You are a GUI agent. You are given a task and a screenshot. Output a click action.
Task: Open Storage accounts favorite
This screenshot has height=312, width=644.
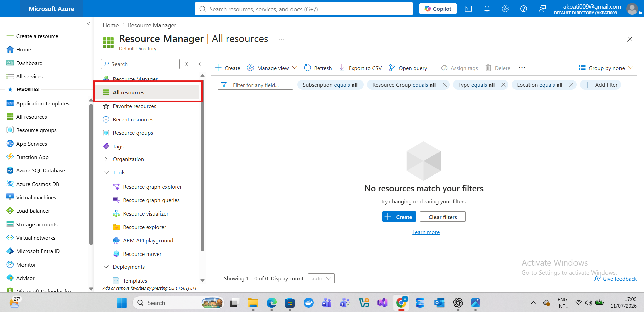pyautogui.click(x=32, y=224)
